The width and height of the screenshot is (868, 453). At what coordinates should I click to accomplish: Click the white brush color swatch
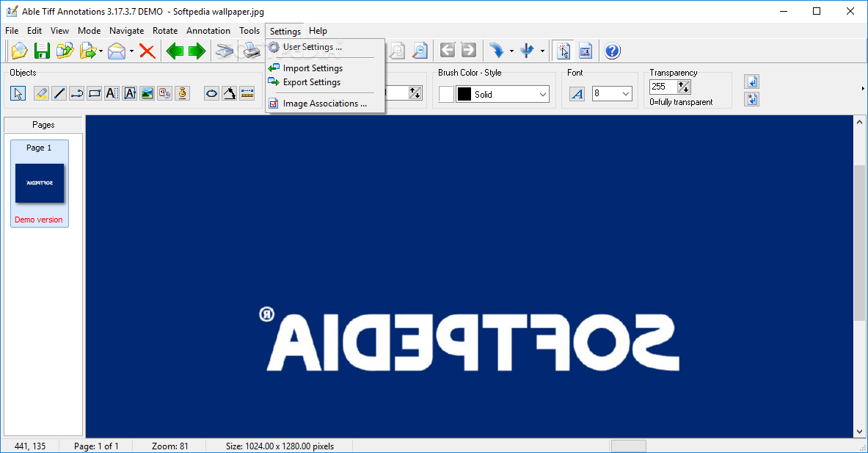446,94
